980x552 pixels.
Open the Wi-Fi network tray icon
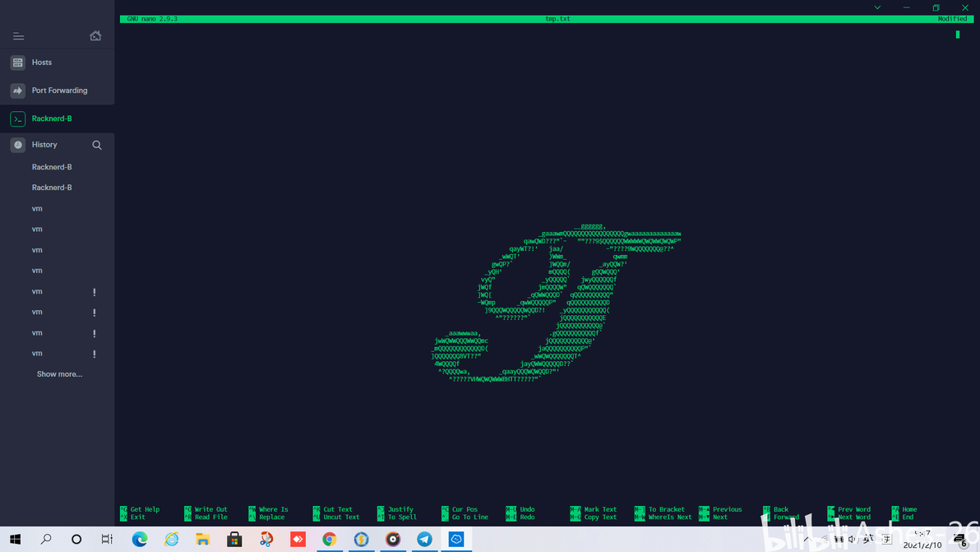pos(825,540)
